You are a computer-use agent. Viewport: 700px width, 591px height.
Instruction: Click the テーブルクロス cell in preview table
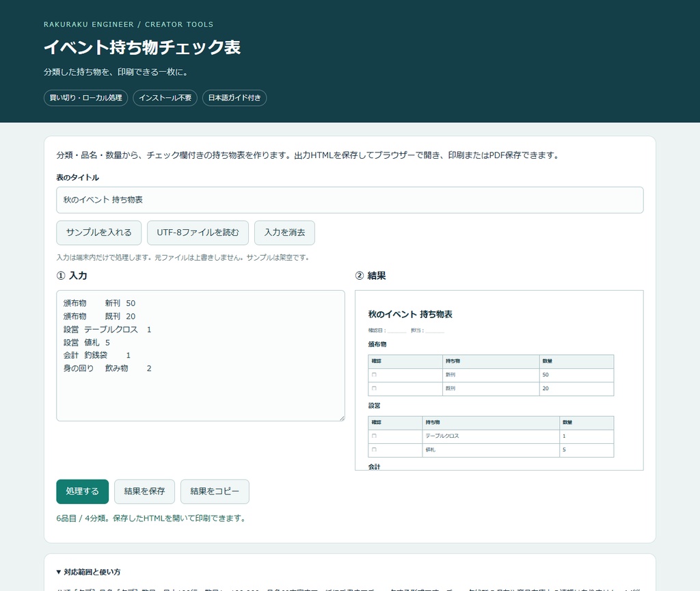pos(491,436)
